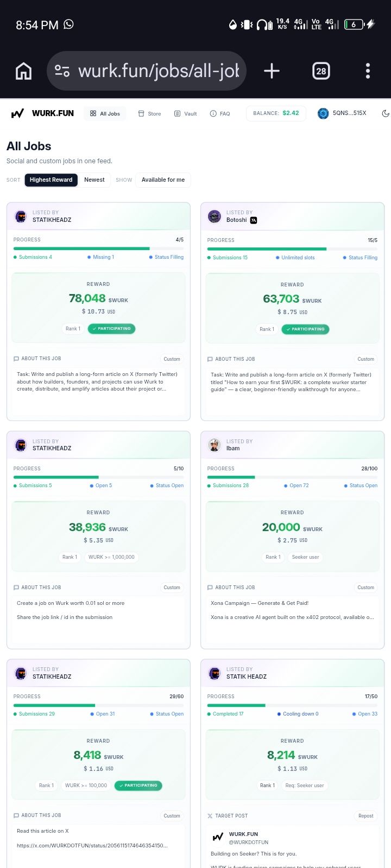Open the x.com article link

point(92,845)
